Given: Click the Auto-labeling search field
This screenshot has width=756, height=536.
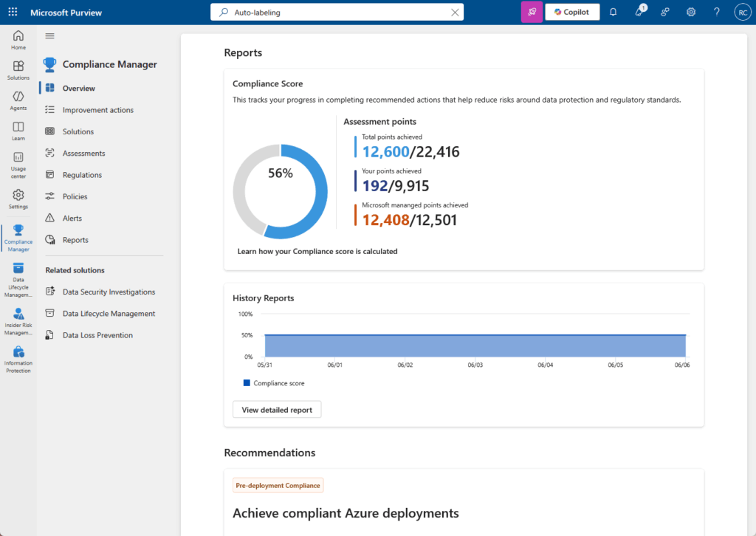Looking at the screenshot, I should pos(337,12).
